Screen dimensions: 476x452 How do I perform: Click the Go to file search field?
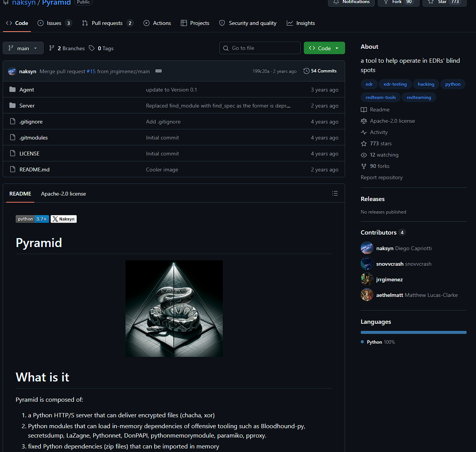coord(260,48)
